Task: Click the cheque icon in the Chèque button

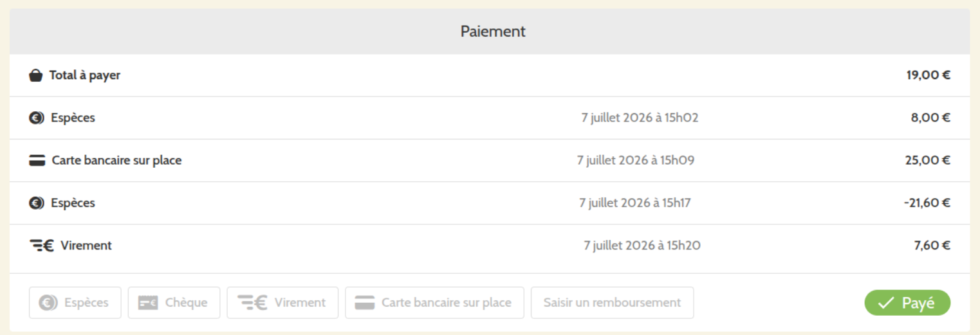Action: (x=148, y=303)
